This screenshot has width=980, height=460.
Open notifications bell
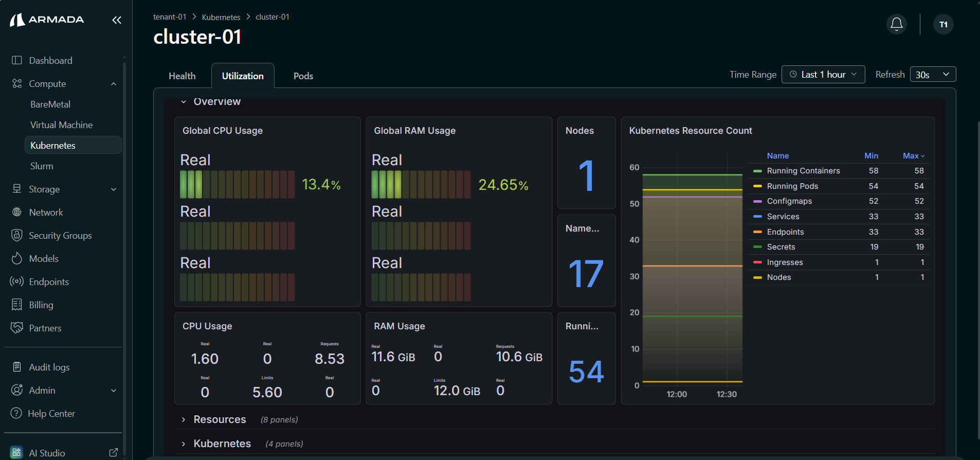coord(897,24)
